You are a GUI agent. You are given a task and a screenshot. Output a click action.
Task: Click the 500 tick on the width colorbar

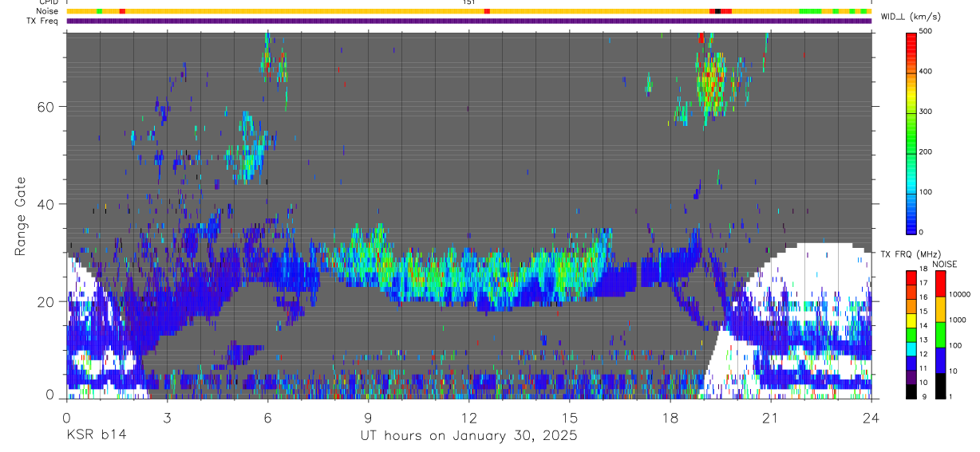tap(926, 31)
